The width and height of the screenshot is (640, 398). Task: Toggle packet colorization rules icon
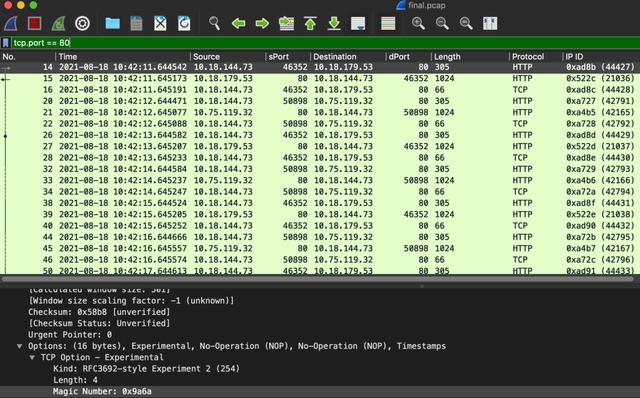point(388,23)
